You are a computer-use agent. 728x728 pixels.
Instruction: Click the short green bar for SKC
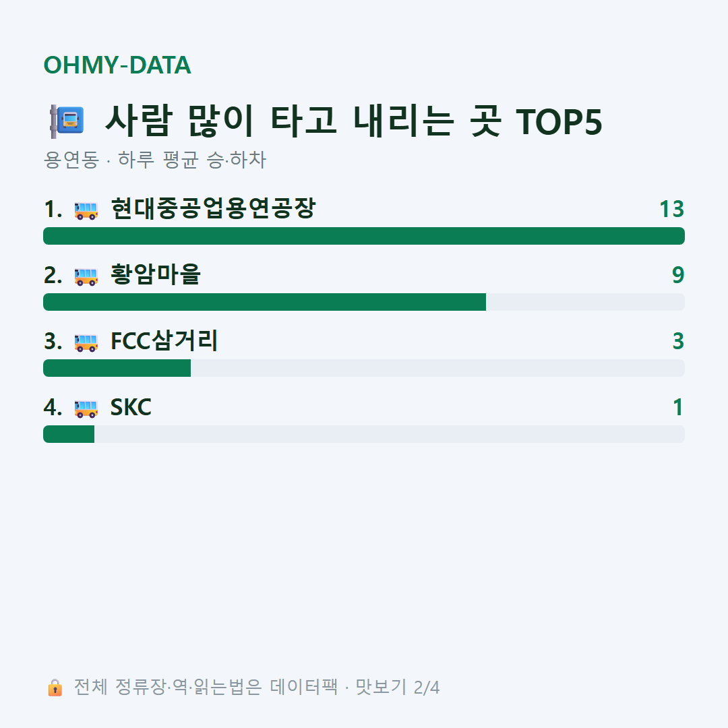[69, 434]
